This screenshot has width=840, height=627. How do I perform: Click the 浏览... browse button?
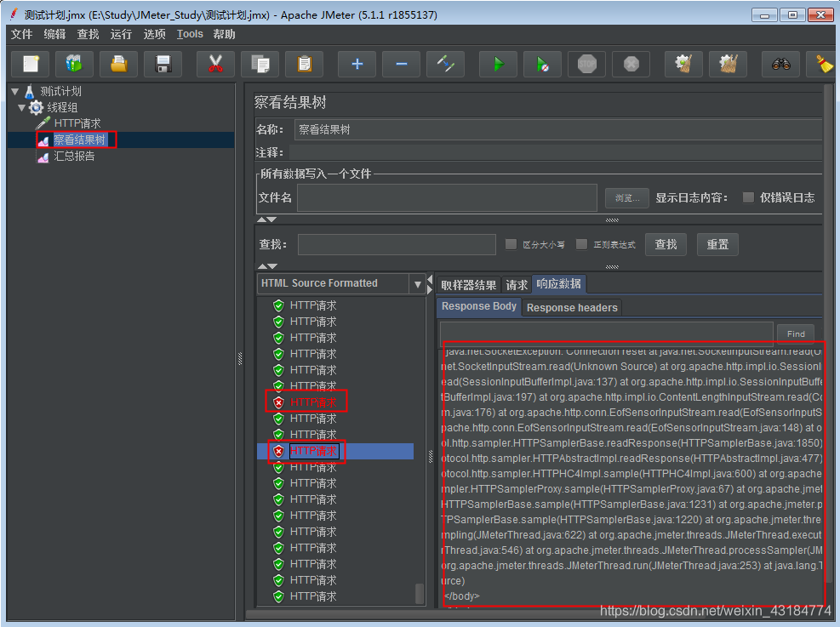(626, 198)
